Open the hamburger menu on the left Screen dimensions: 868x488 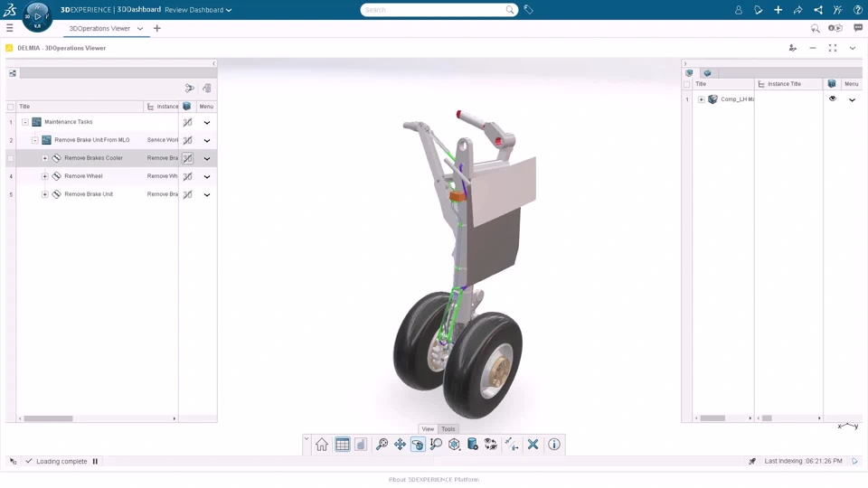(9, 28)
